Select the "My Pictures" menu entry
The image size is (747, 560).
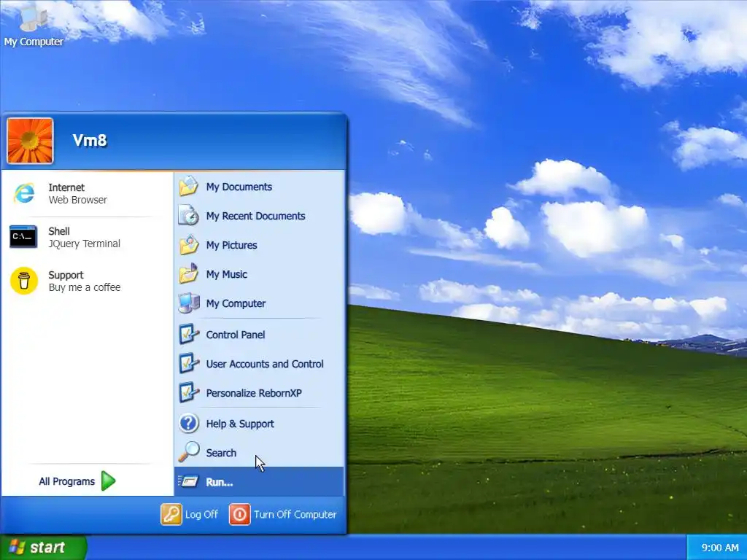(260, 245)
